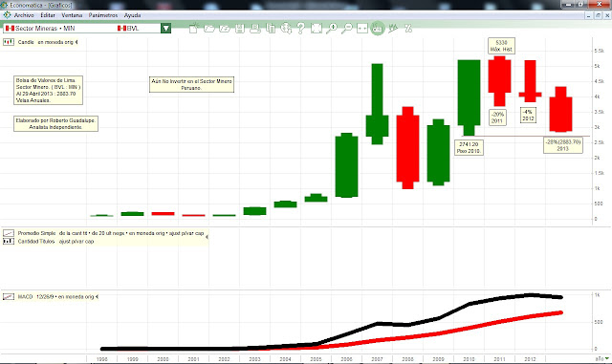The image size is (612, 364).
Task: Toggle the percent display icon
Action: pos(408,28)
